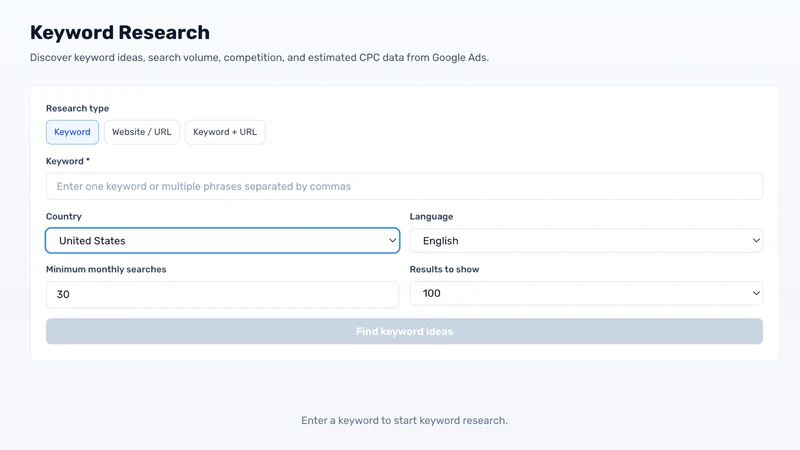Screen dimensions: 800x450
Task: Click the Results to show label
Action: [x=444, y=269]
